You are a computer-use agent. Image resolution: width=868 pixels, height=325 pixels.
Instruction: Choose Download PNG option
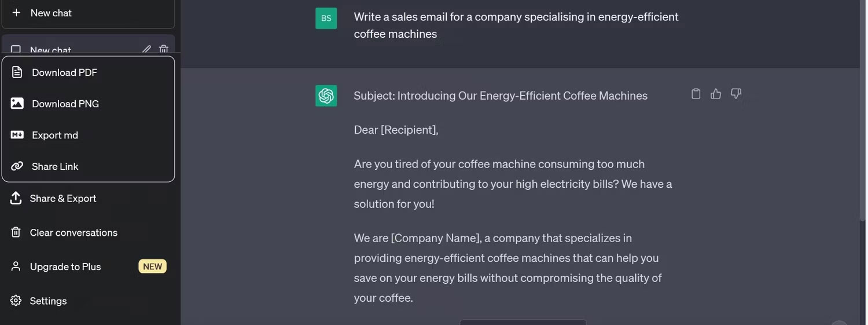pyautogui.click(x=65, y=104)
